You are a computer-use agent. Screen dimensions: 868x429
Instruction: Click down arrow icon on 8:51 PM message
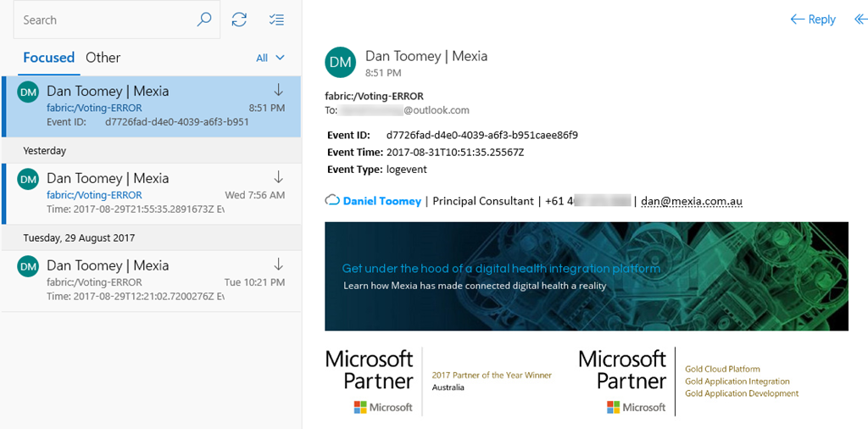278,90
